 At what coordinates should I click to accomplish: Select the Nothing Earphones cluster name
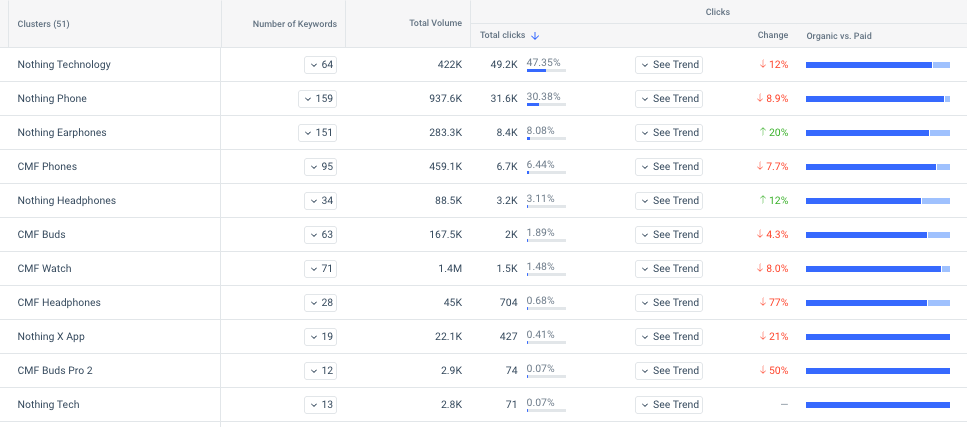[x=62, y=133]
